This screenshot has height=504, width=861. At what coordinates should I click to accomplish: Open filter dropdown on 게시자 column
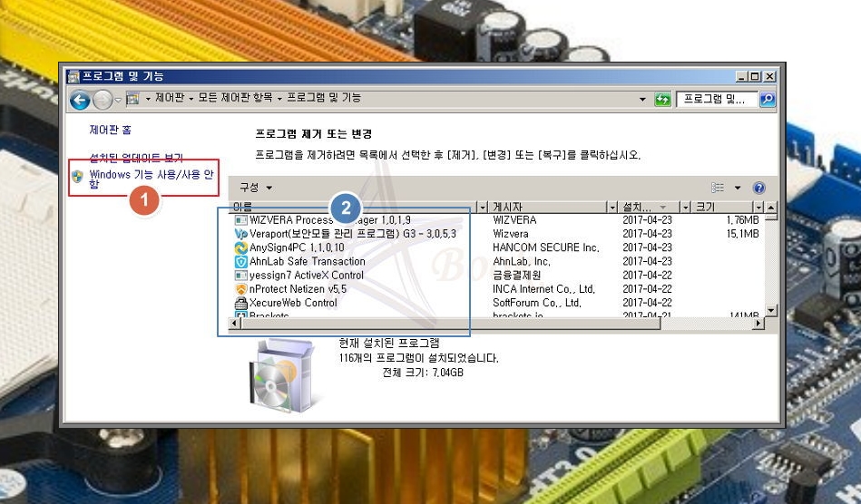click(612, 208)
